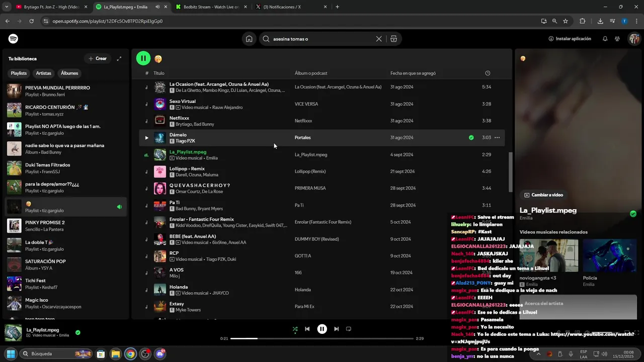Image resolution: width=644 pixels, height=362 pixels.
Task: Open Magic Isco playlist in library
Action: click(x=65, y=303)
